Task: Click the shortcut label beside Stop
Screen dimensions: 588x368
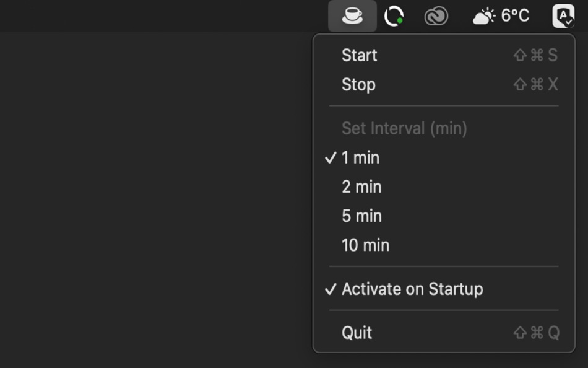Action: pyautogui.click(x=535, y=84)
